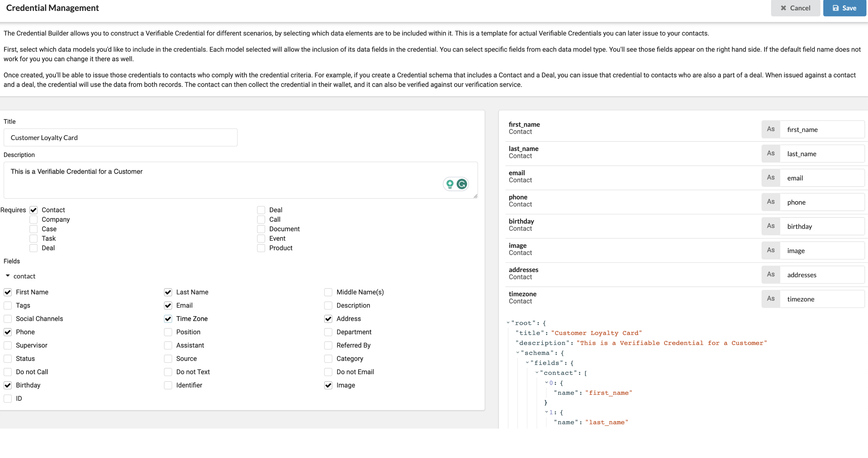This screenshot has height=458, width=868.
Task: Enable the Product requirement checkbox
Action: pyautogui.click(x=261, y=248)
